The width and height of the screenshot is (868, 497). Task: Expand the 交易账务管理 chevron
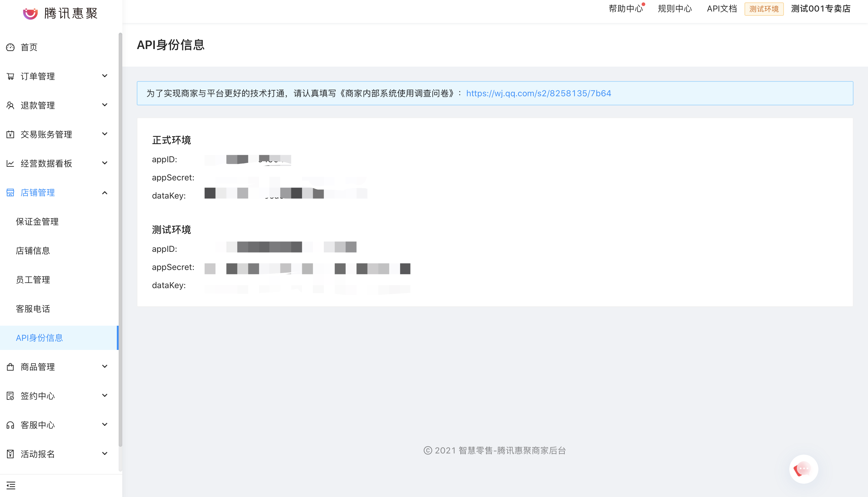coord(105,134)
